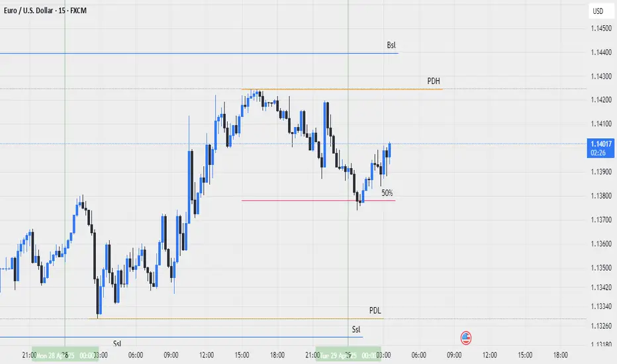
Task: Click the 1.13420 price axis label
Action: pyautogui.click(x=601, y=287)
